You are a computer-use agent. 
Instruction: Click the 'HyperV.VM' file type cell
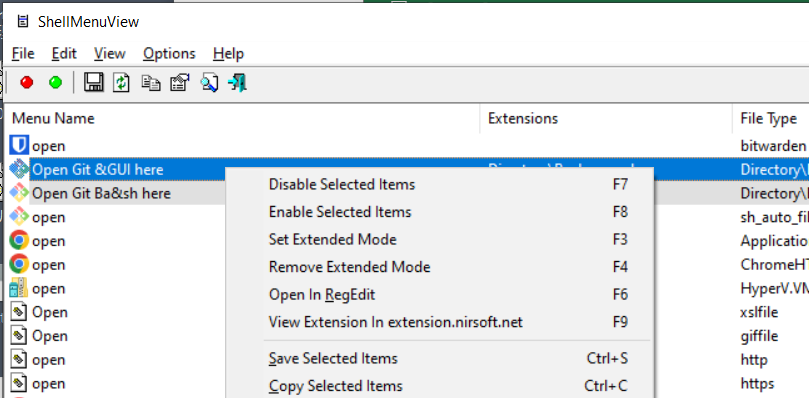click(x=774, y=288)
